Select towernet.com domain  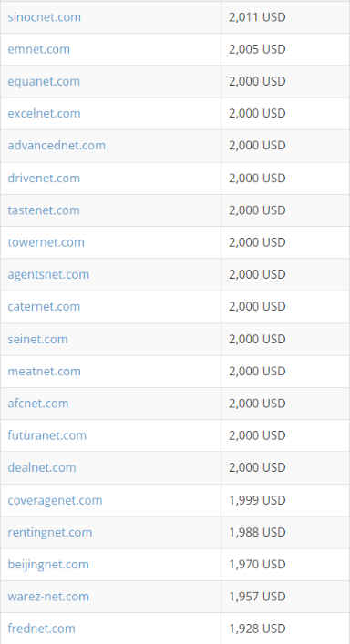(x=46, y=242)
